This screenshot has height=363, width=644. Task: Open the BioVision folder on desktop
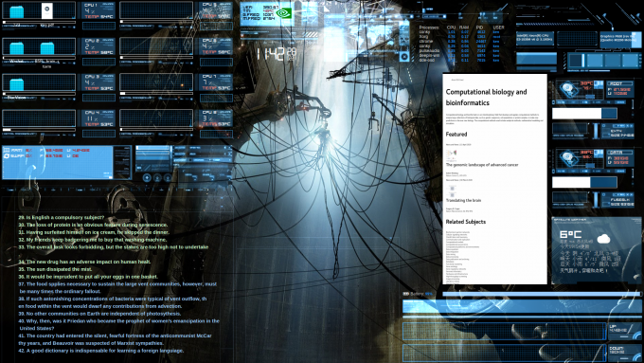pyautogui.click(x=16, y=83)
